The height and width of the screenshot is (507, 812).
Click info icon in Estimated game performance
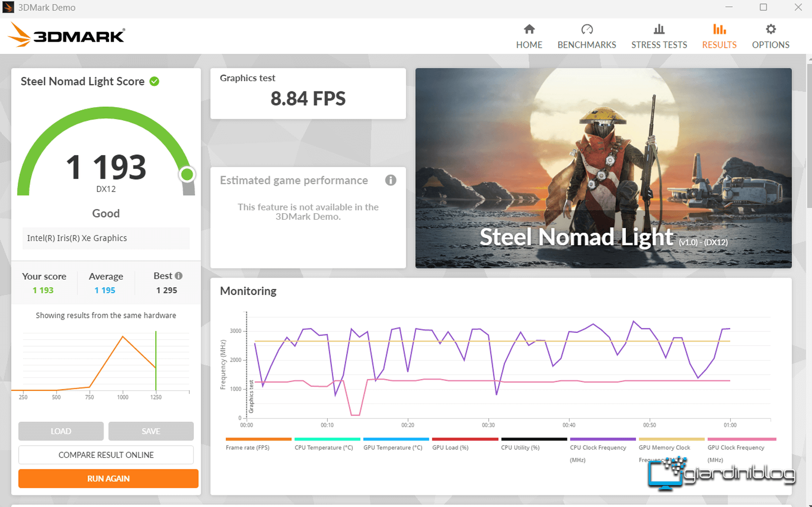(x=390, y=180)
